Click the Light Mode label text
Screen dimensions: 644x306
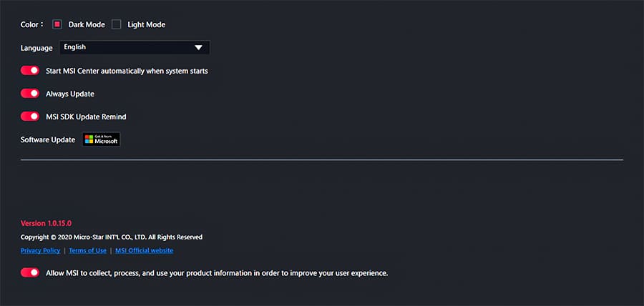147,24
